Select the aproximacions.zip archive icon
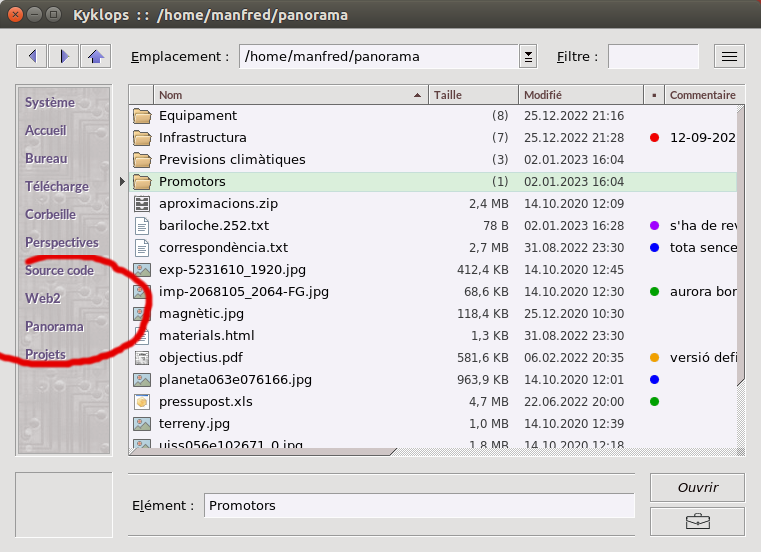Image resolution: width=761 pixels, height=552 pixels. coord(141,204)
